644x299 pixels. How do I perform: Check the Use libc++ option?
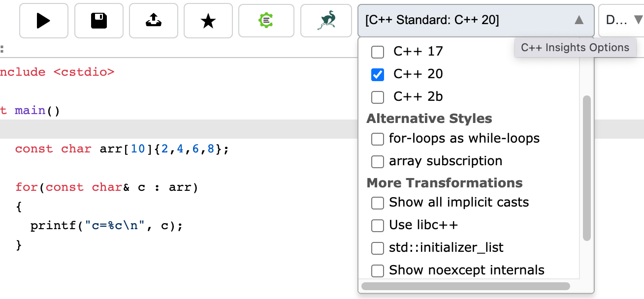click(x=378, y=226)
